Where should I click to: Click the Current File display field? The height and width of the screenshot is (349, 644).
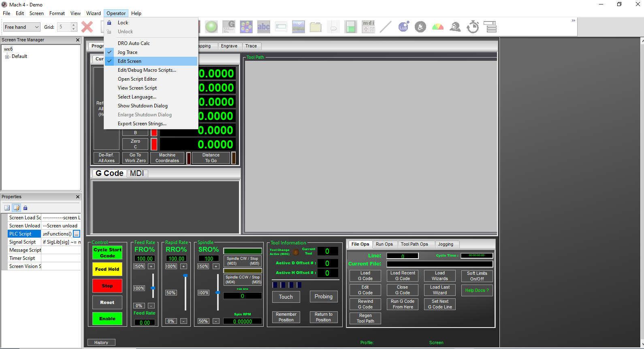[x=440, y=264]
